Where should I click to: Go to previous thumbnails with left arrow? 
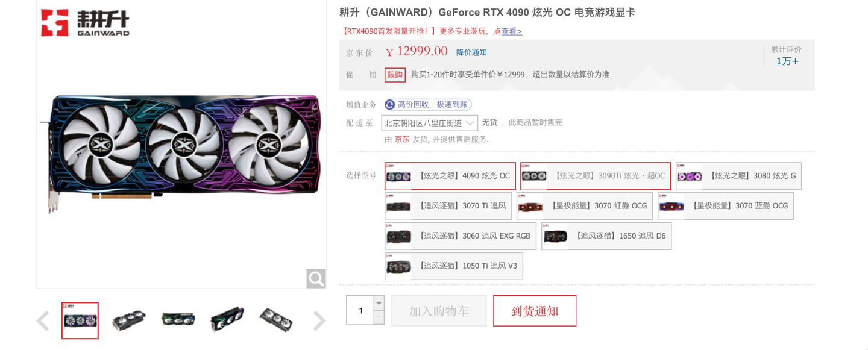tap(43, 321)
